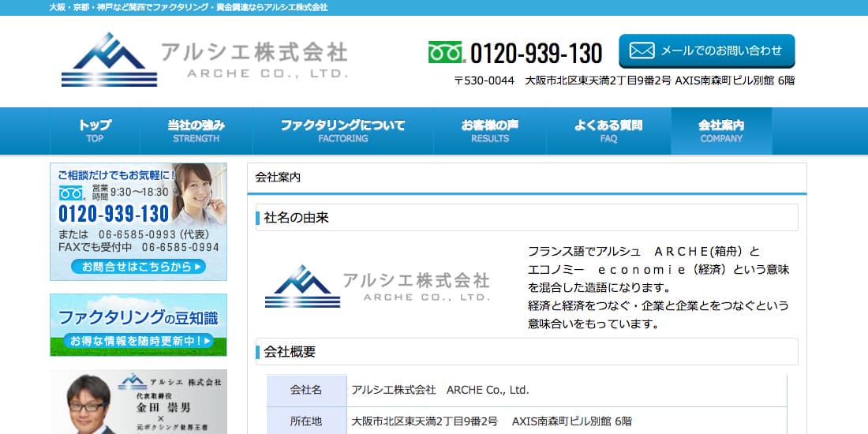The height and width of the screenshot is (434, 868).
Task: Open the お客様の声 RESULTS menu item
Action: 490,131
